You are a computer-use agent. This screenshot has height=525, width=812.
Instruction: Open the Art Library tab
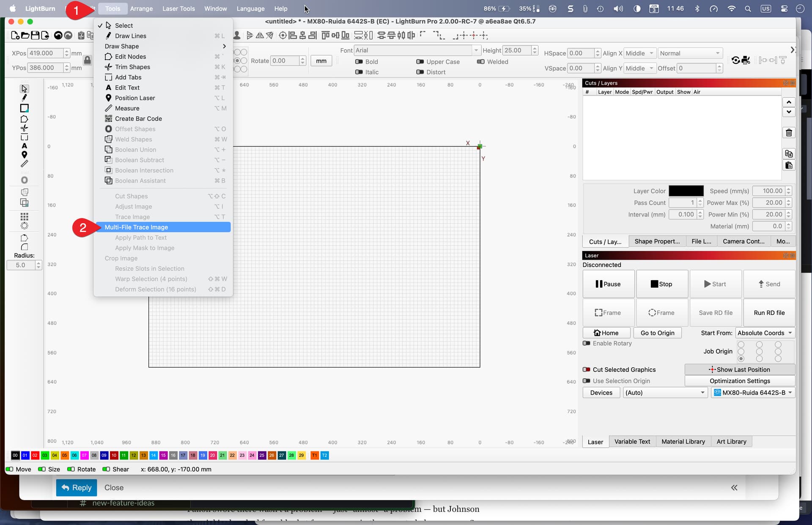coord(731,442)
